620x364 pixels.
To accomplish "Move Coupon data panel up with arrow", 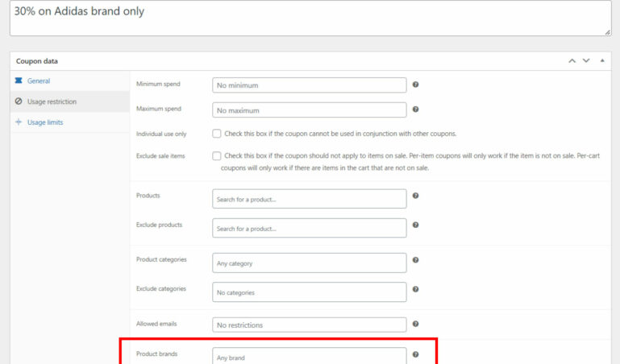I will [572, 61].
